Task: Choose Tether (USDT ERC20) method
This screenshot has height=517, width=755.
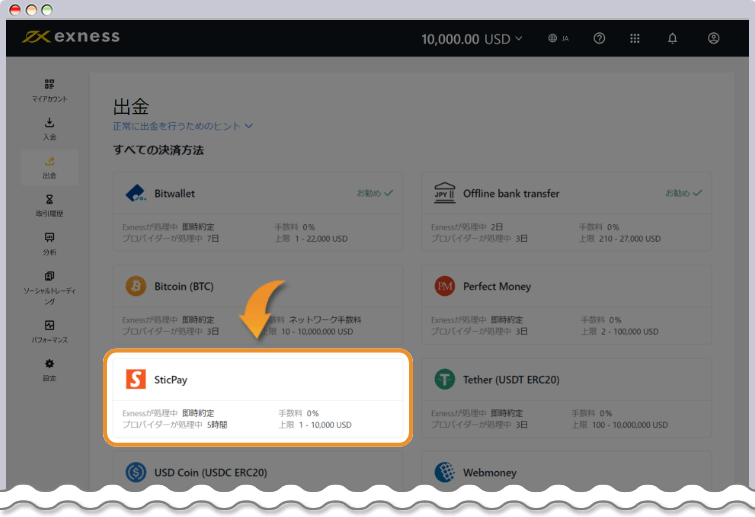Action: (566, 398)
